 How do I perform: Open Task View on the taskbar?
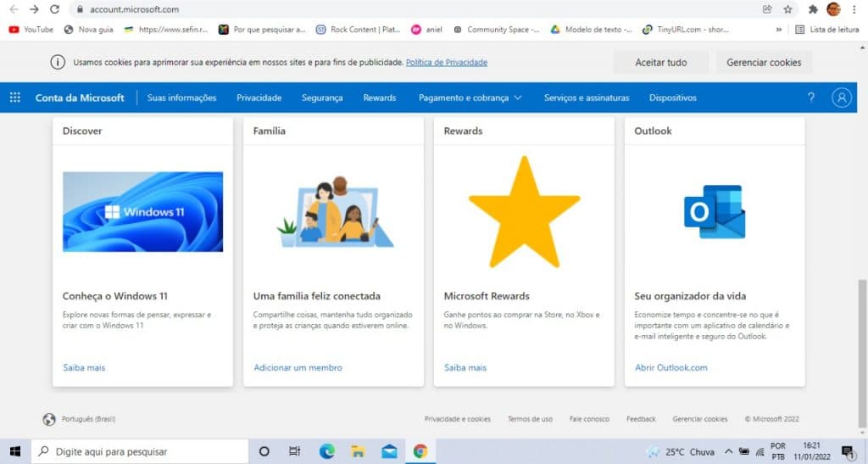(294, 451)
